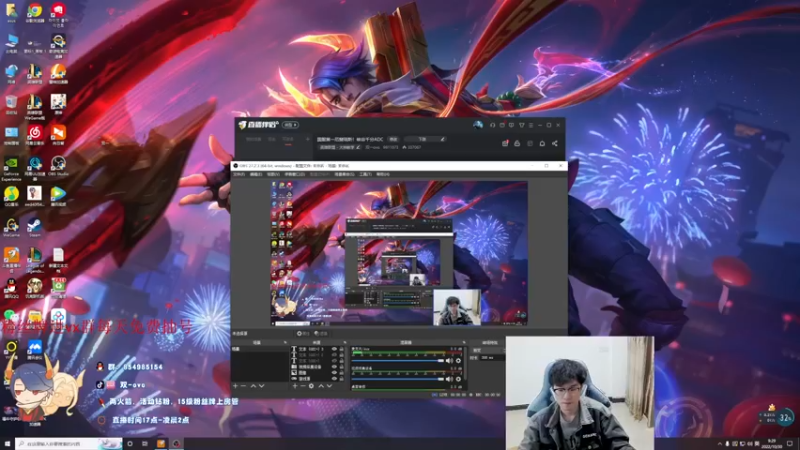Add a new source in Sources panel
This screenshot has height=450, width=800.
pos(295,386)
